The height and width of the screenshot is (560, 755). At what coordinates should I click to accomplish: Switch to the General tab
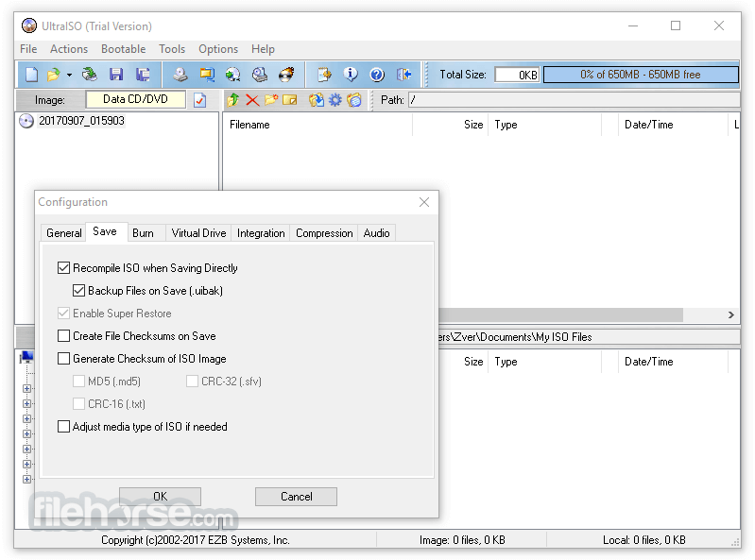coord(63,233)
